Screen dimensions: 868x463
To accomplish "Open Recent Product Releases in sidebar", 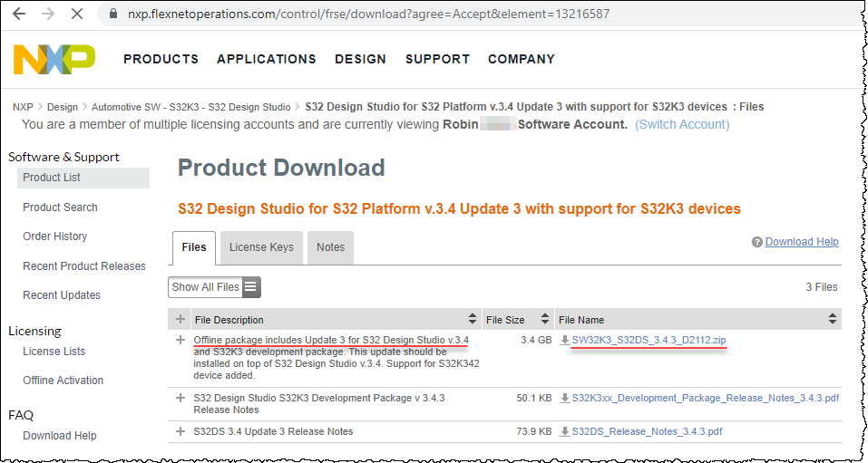I will point(84,266).
